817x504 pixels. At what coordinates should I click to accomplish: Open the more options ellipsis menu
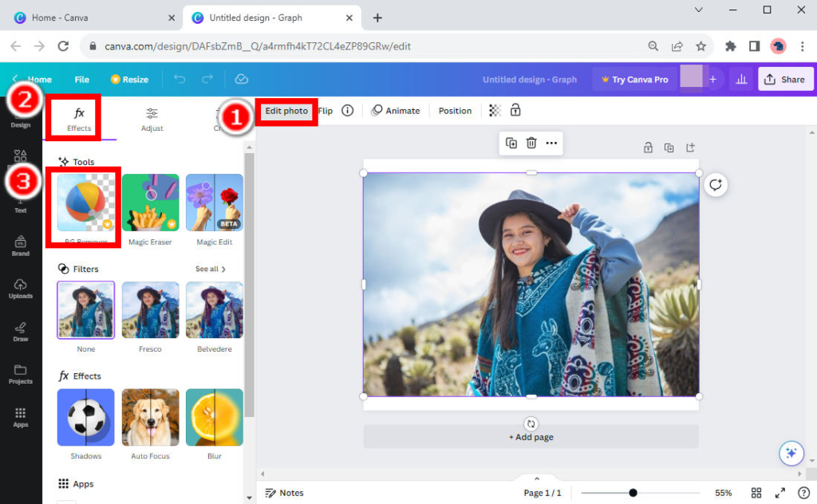[x=551, y=144]
